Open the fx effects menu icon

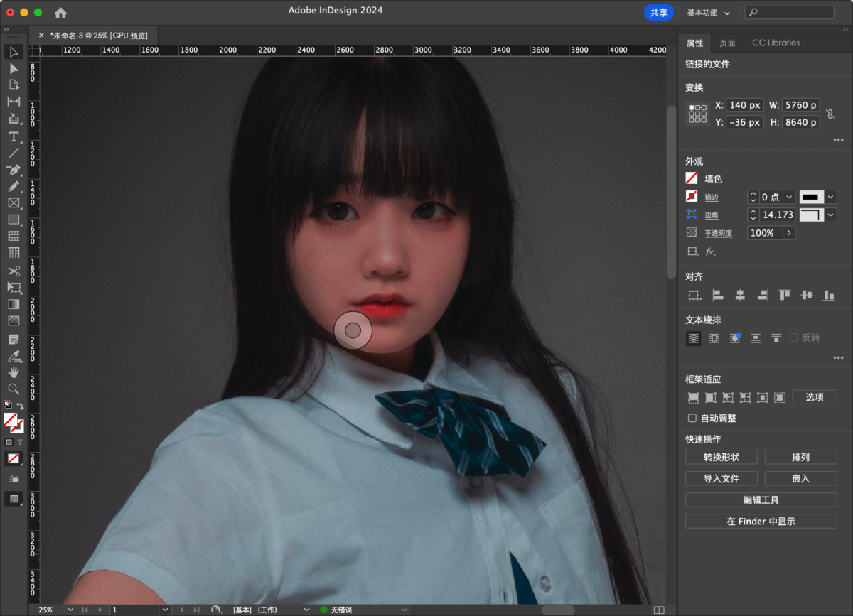click(x=710, y=252)
